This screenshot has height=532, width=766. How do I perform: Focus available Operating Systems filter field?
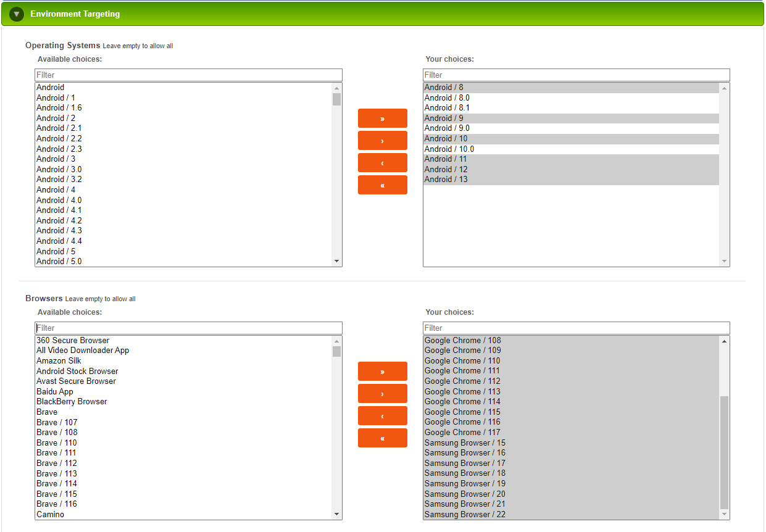coord(188,75)
